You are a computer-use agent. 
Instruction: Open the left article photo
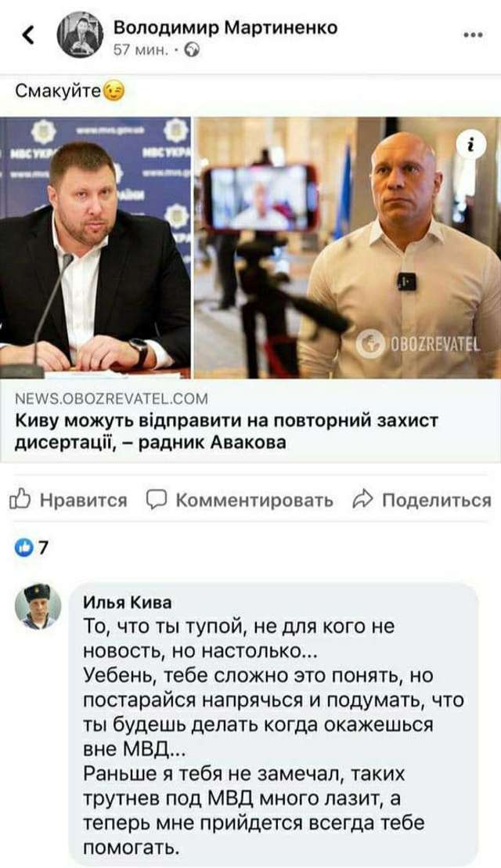tap(96, 248)
